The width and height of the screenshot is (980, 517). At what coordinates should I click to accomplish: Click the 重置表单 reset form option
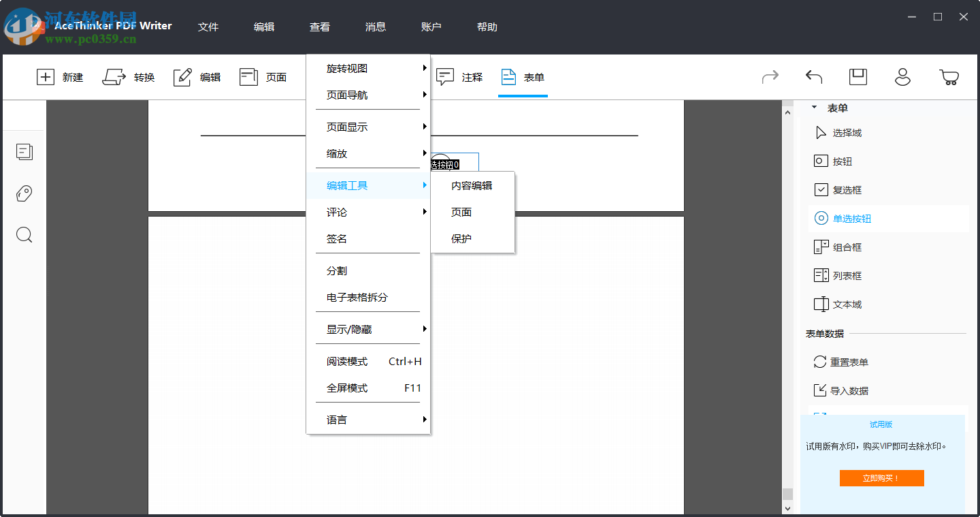click(850, 362)
